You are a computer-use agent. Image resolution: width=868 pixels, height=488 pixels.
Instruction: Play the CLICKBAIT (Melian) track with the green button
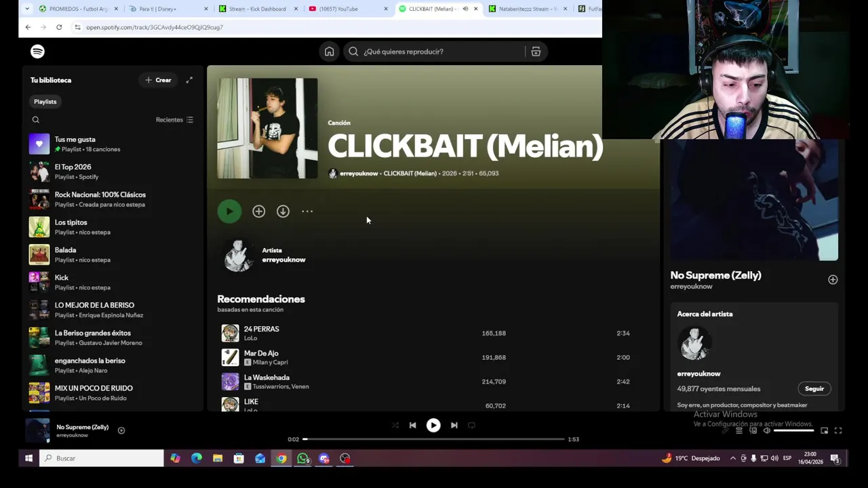[229, 211]
